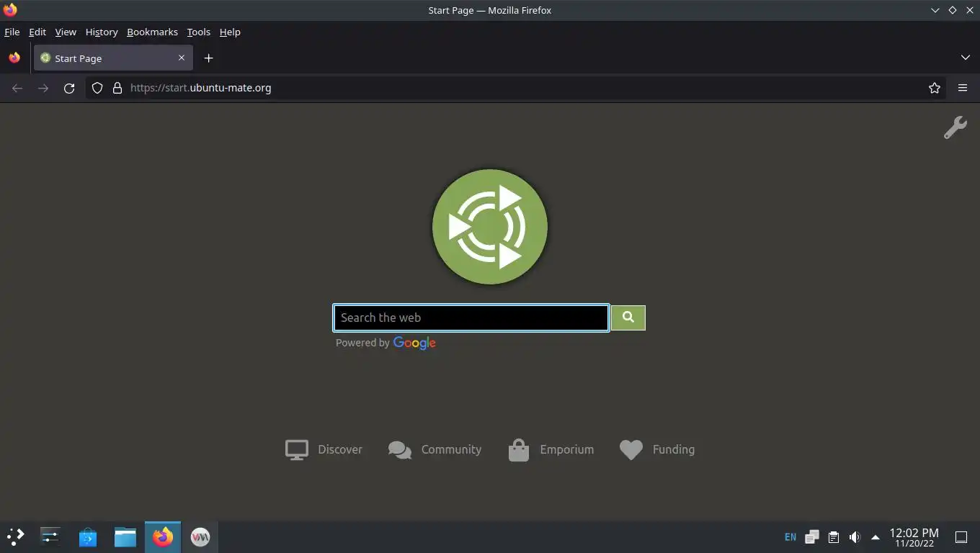980x553 pixels.
Task: Close the Start Page tab
Action: click(182, 58)
